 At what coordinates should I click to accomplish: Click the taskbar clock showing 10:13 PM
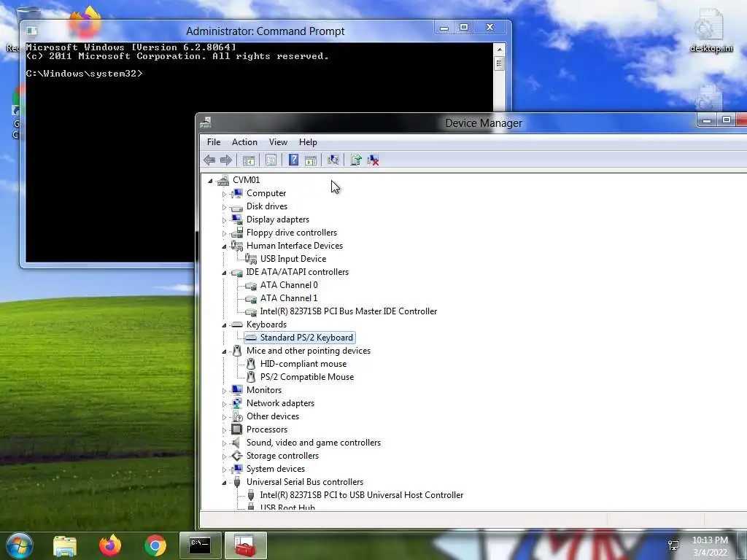pyautogui.click(x=710, y=546)
